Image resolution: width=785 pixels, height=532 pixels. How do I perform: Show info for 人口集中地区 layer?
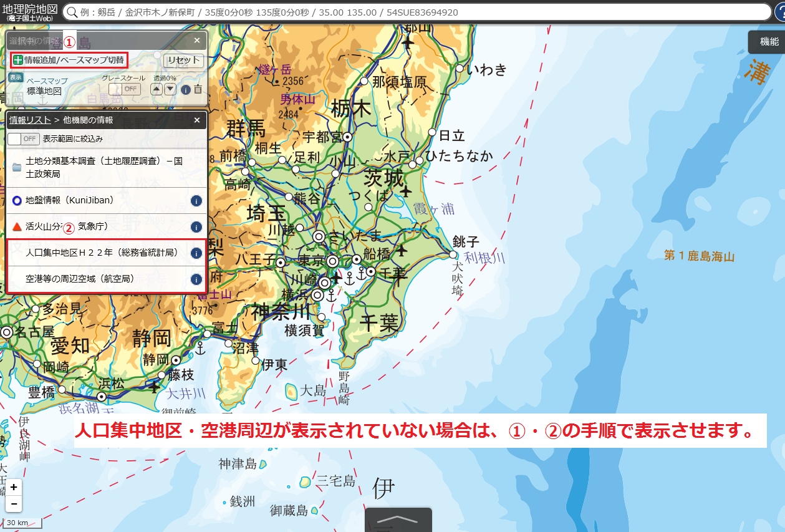click(196, 253)
